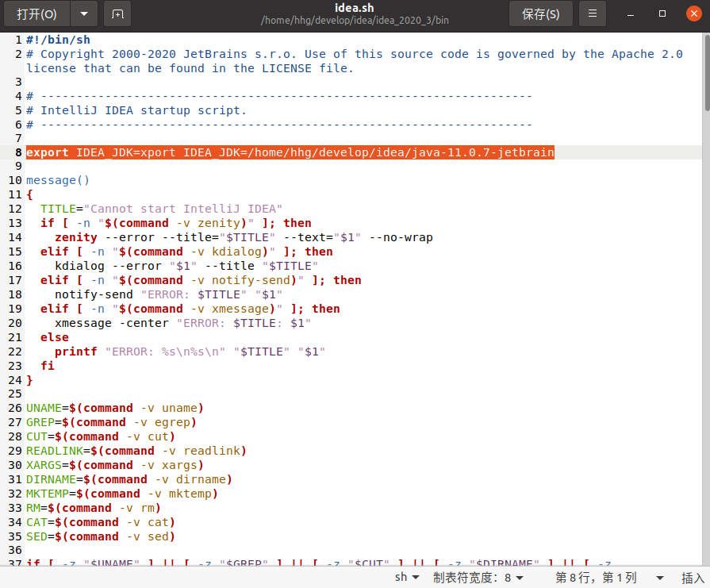Click the SED=$(command -v sed) line

(x=101, y=536)
